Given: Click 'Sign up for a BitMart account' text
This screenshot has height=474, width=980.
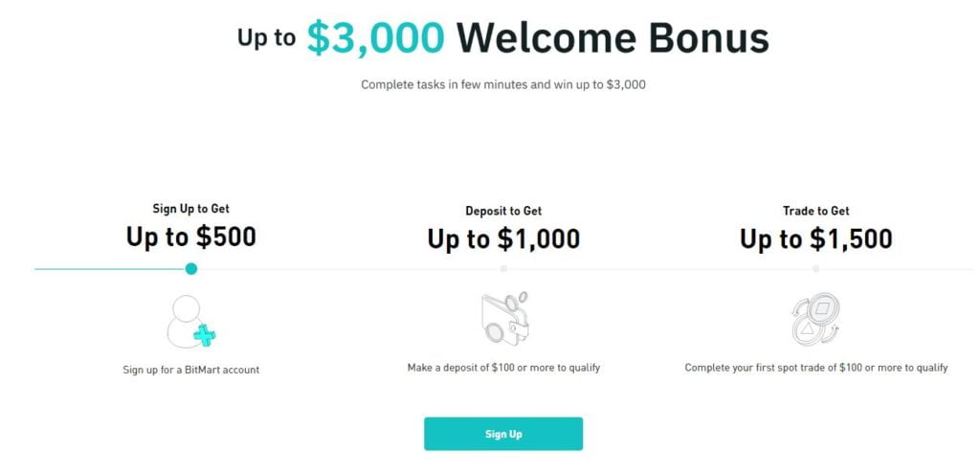Looking at the screenshot, I should tap(191, 370).
